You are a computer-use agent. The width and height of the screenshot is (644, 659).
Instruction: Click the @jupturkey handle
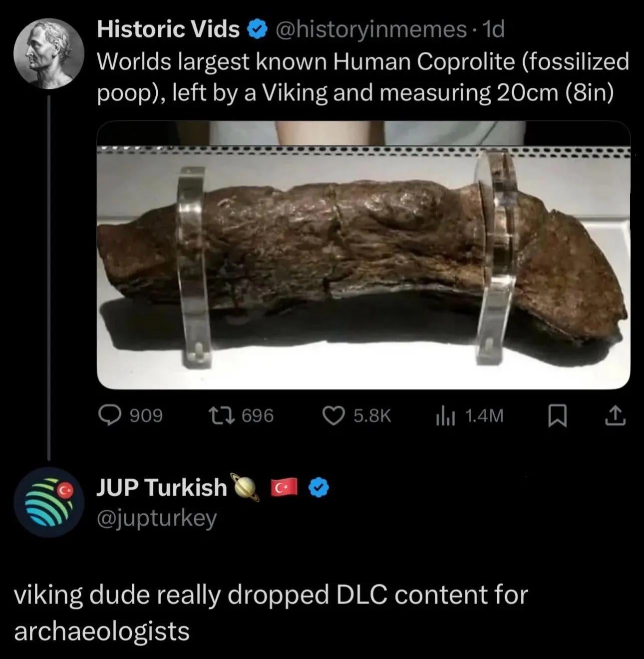point(156,518)
